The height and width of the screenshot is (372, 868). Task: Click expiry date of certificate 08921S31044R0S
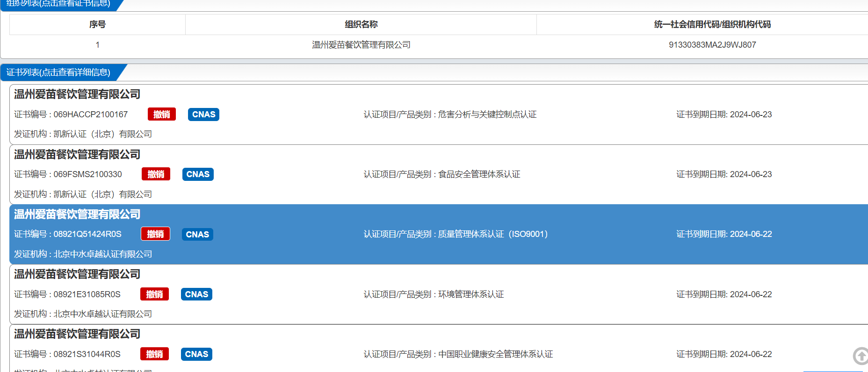tap(751, 354)
